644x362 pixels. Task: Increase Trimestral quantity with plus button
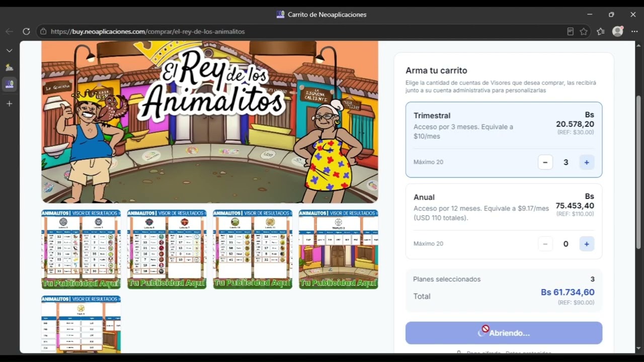click(x=587, y=162)
